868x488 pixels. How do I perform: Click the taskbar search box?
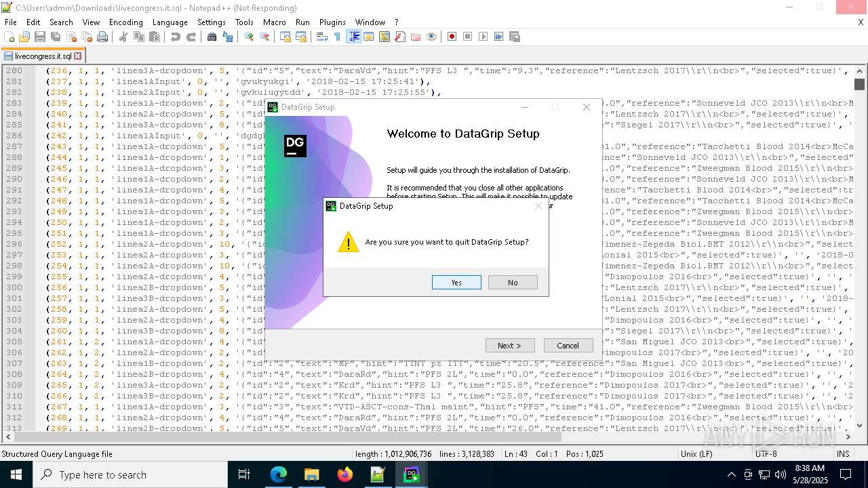click(x=130, y=474)
